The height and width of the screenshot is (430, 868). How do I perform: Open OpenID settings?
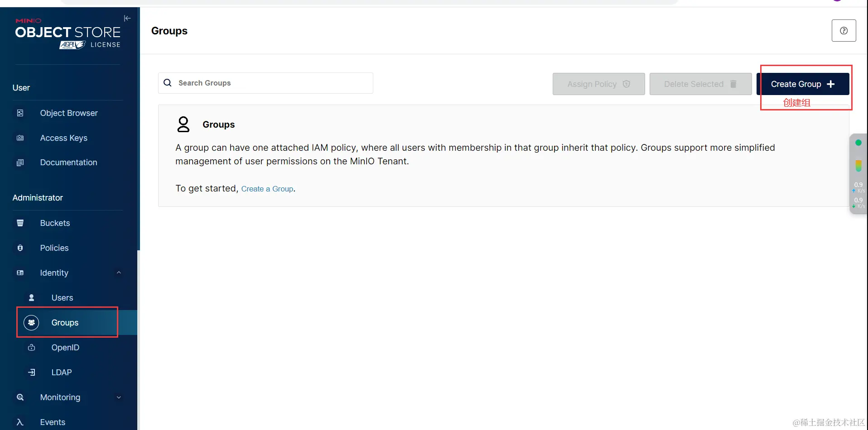click(x=65, y=348)
